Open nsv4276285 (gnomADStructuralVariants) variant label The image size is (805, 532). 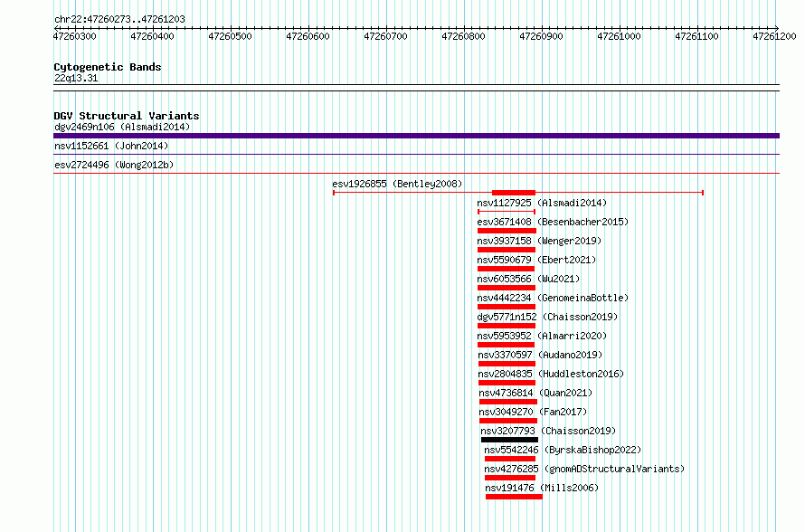pyautogui.click(x=584, y=469)
